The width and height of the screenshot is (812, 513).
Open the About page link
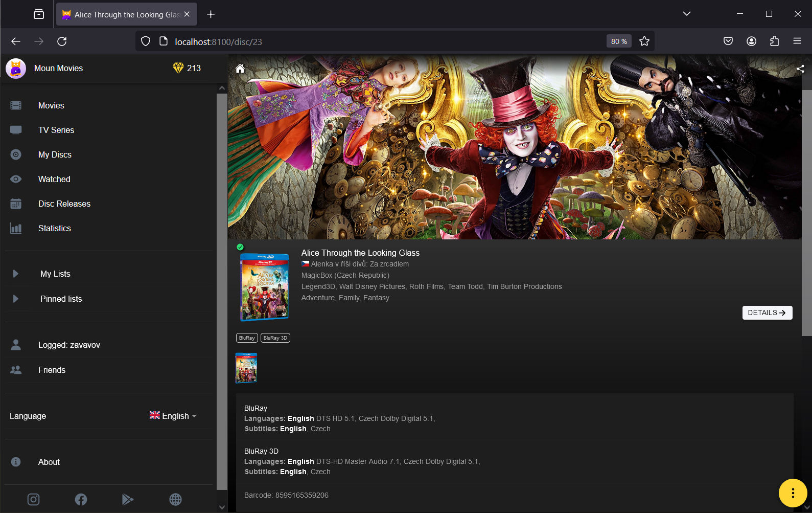click(x=49, y=462)
